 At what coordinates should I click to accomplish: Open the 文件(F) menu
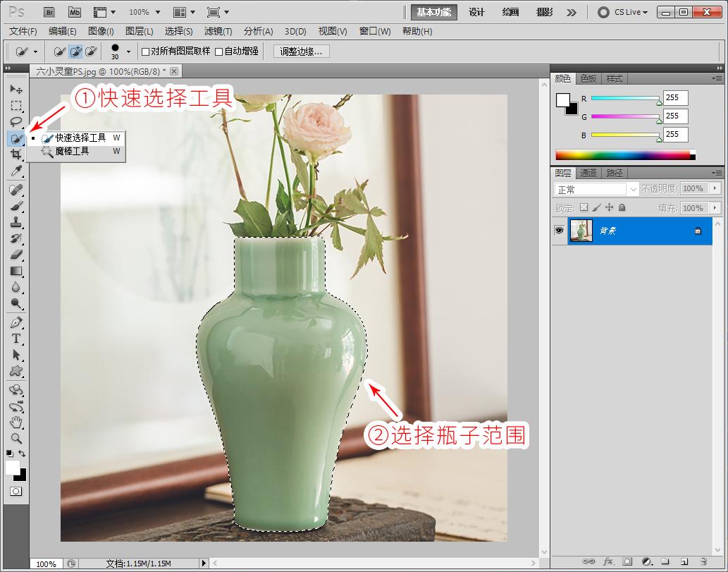coord(23,31)
